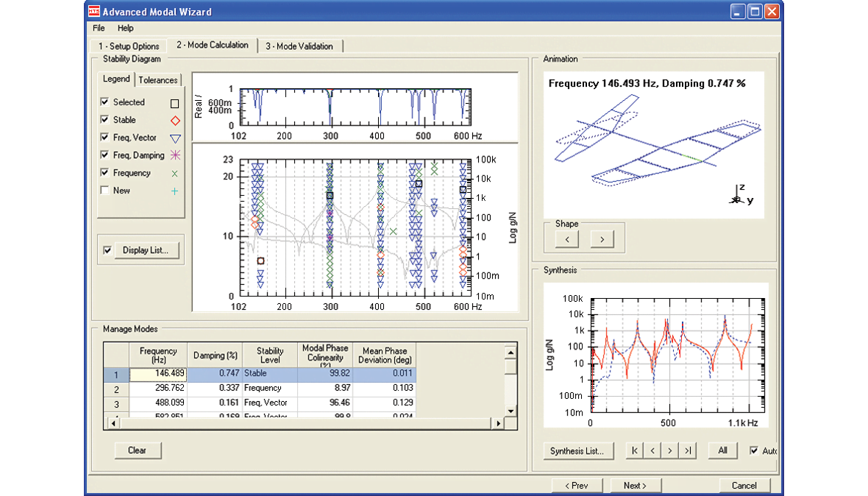Open the File menu
The image size is (868, 496).
pyautogui.click(x=98, y=28)
